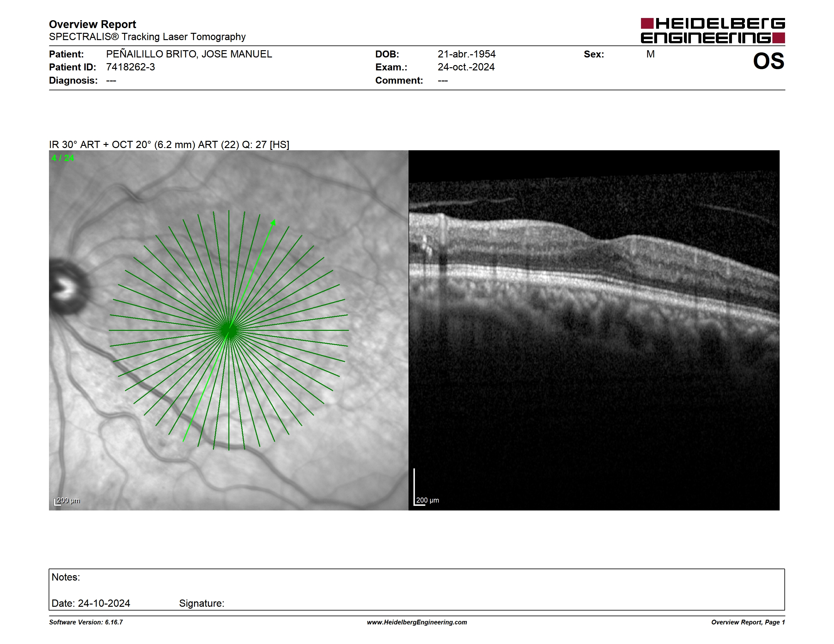Click the center of the radial scan pattern
Image resolution: width=834 pixels, height=644 pixels.
tap(229, 330)
